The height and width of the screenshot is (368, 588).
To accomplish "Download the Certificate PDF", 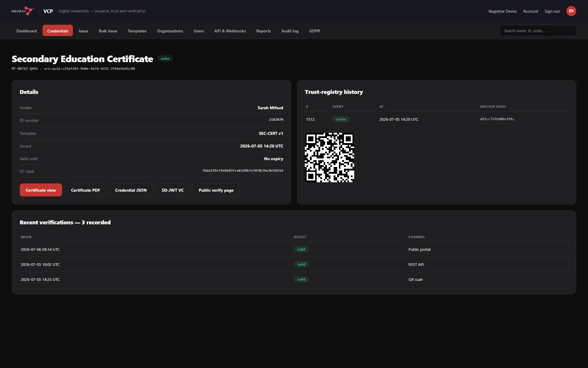I will 85,190.
